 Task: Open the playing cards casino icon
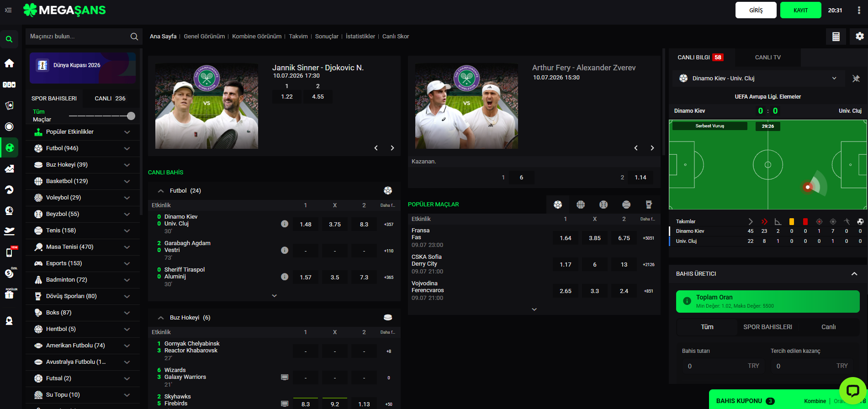pyautogui.click(x=9, y=105)
